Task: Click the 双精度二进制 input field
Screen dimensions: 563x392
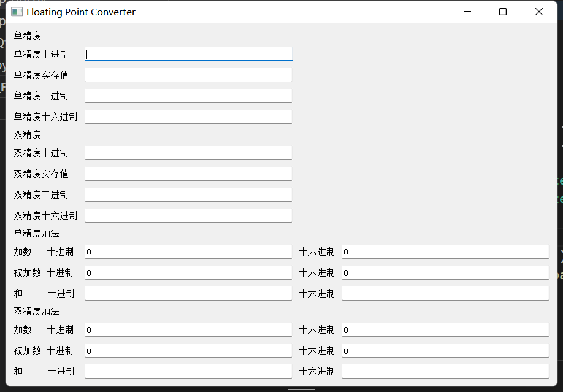Action: pos(188,194)
